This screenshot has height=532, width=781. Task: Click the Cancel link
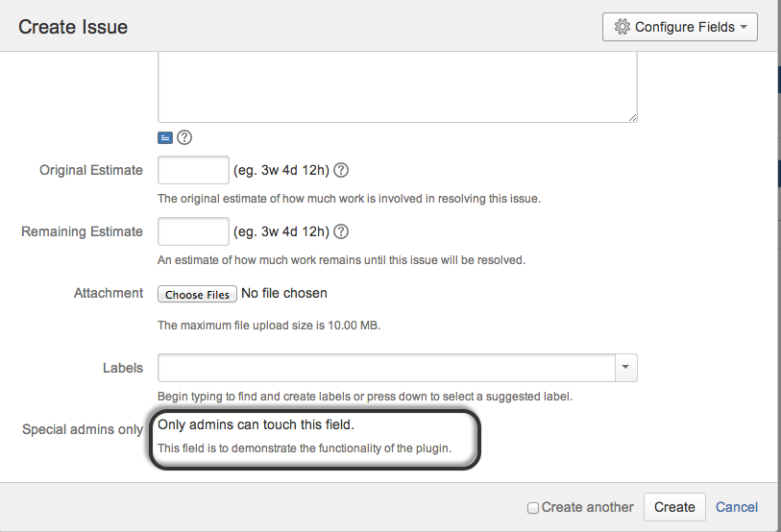point(737,507)
